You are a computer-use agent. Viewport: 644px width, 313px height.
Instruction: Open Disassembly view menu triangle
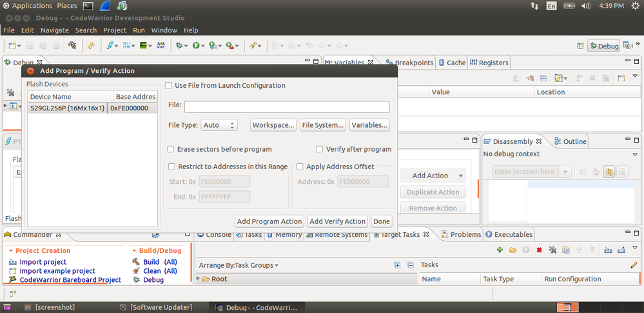[634, 154]
